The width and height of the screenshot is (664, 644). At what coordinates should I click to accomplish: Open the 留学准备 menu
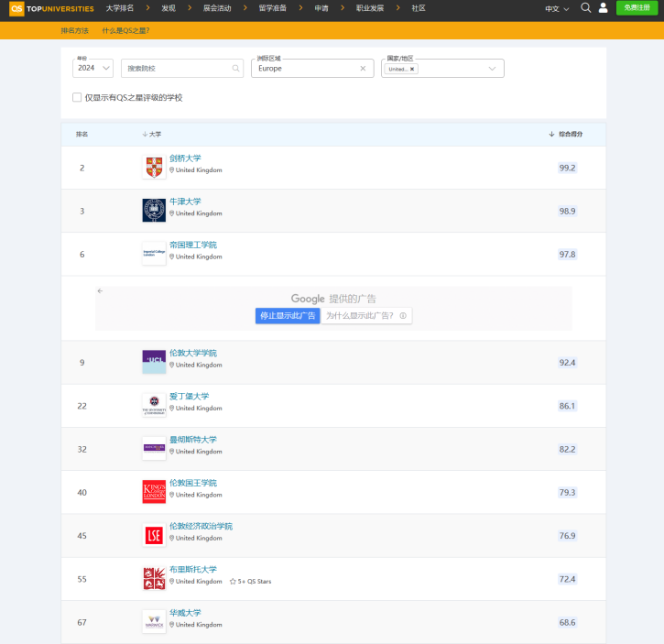273,8
